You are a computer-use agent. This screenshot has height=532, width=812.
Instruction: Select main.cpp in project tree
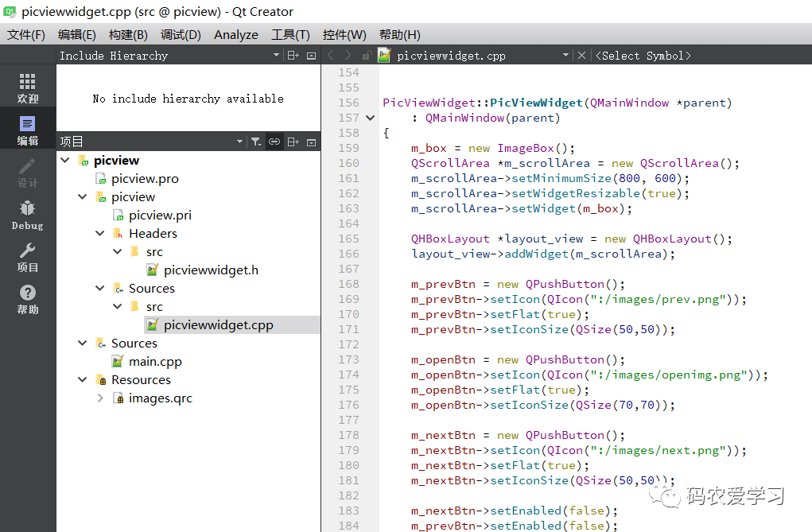point(155,362)
